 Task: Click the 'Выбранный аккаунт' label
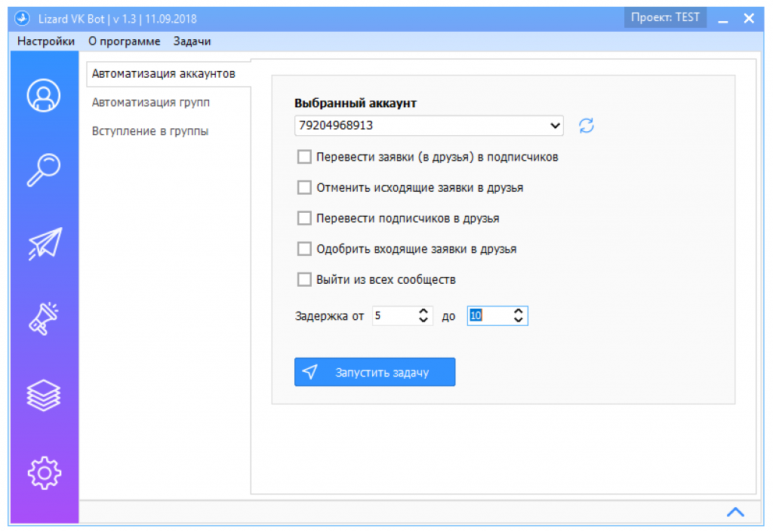click(x=356, y=103)
